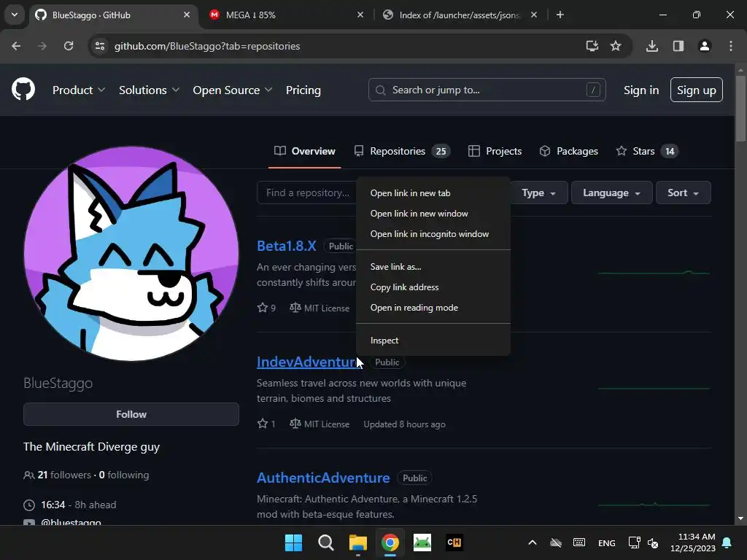Click the install app icon in the address bar
The height and width of the screenshot is (560, 747).
point(592,46)
